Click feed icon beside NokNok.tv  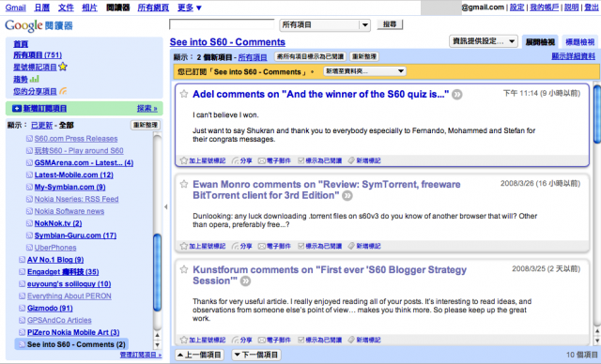tap(29, 223)
